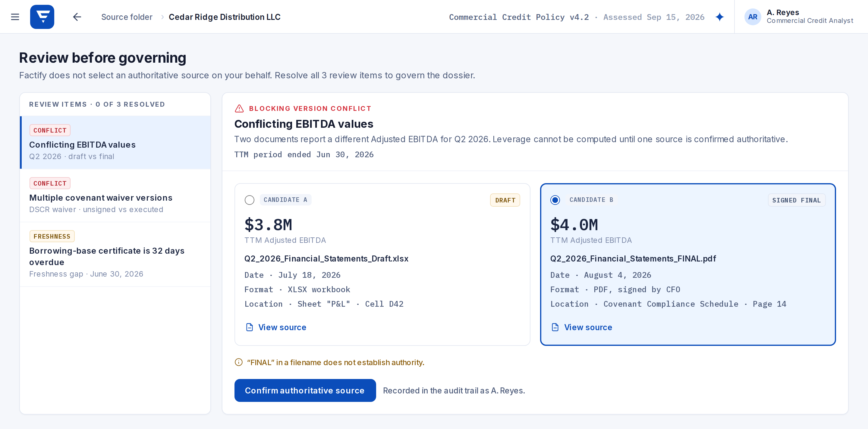Click TTM period ended Jun 30, 2026
The width and height of the screenshot is (868, 429).
pos(304,155)
